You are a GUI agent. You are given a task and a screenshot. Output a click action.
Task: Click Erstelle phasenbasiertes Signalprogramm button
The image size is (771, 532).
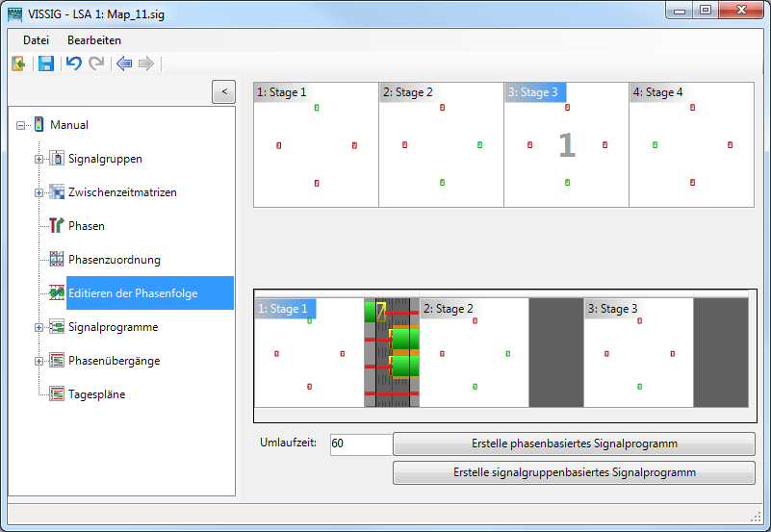click(x=574, y=443)
